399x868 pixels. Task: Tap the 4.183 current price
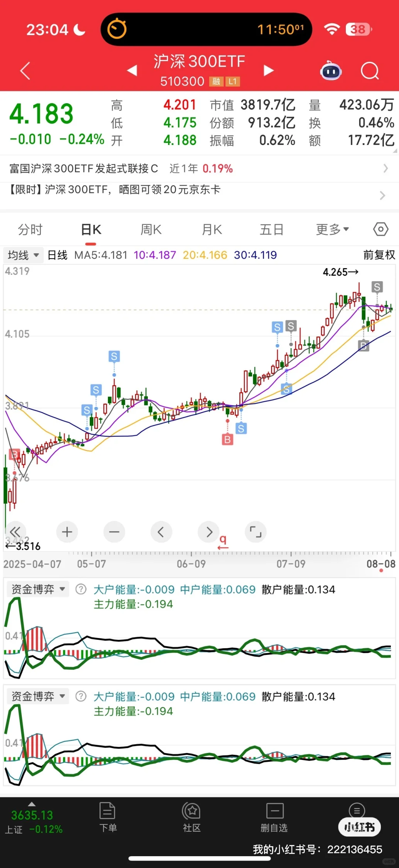tap(41, 114)
